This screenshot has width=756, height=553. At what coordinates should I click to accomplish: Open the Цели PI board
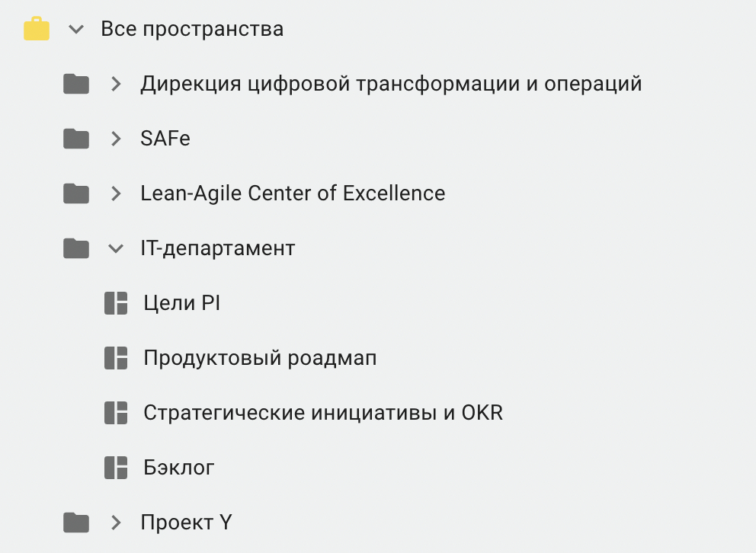pos(181,303)
